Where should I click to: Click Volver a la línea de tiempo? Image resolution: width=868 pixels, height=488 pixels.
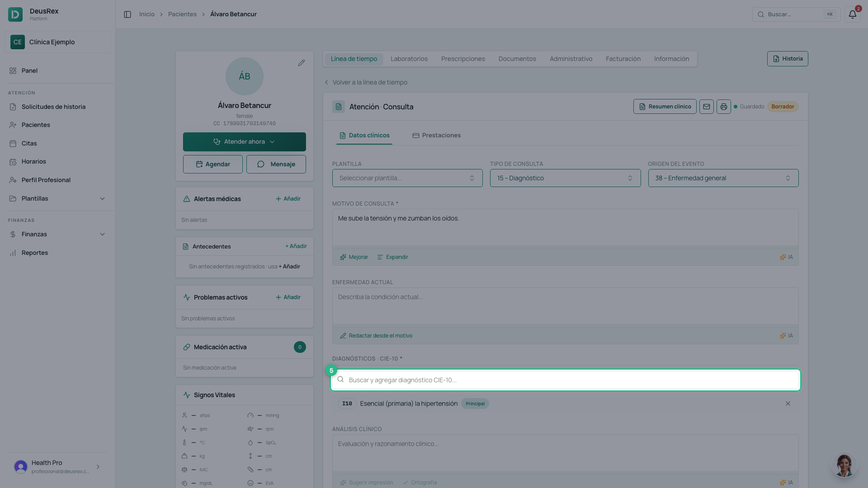pyautogui.click(x=366, y=82)
